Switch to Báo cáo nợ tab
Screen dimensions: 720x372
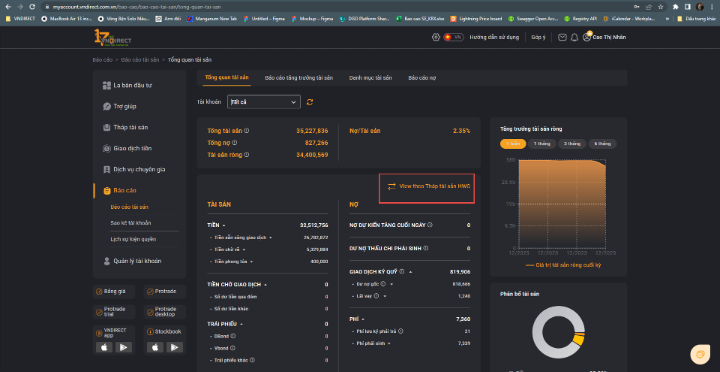(x=422, y=78)
